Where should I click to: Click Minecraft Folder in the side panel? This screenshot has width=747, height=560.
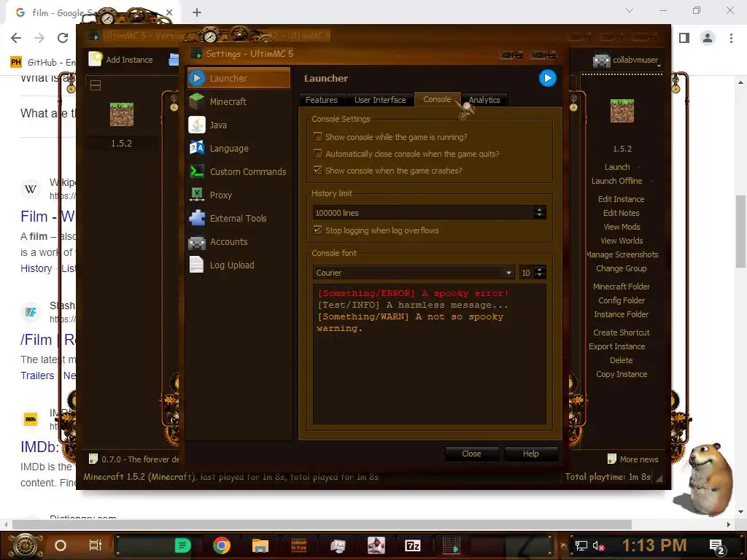pos(622,287)
